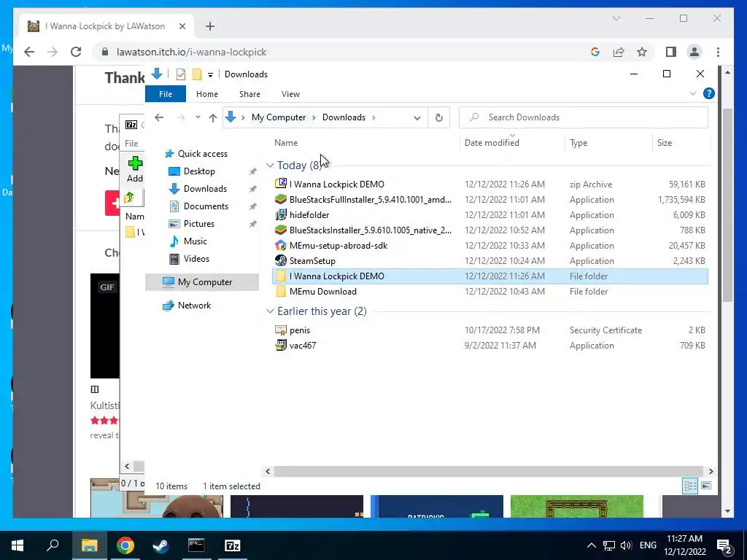747x560 pixels.
Task: Share this page from Chrome toolbar
Action: pos(619,52)
